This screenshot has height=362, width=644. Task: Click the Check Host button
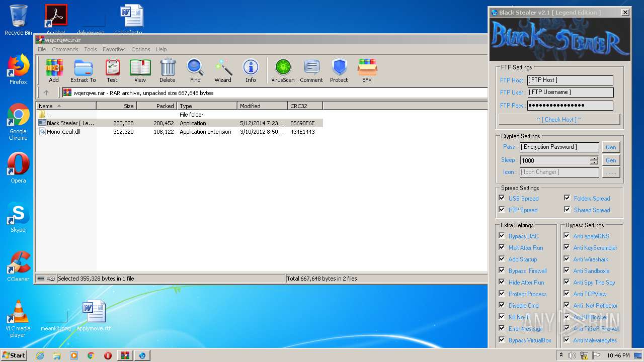pyautogui.click(x=559, y=119)
